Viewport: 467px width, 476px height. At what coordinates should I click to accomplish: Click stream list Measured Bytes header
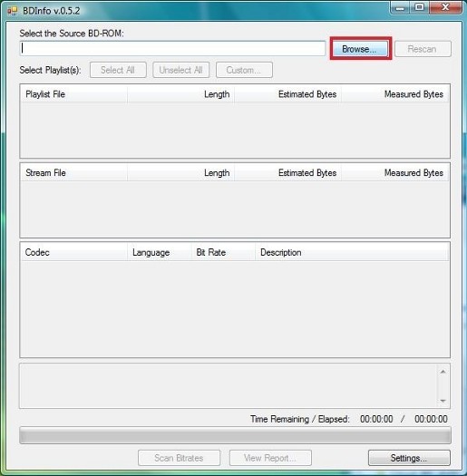point(394,173)
